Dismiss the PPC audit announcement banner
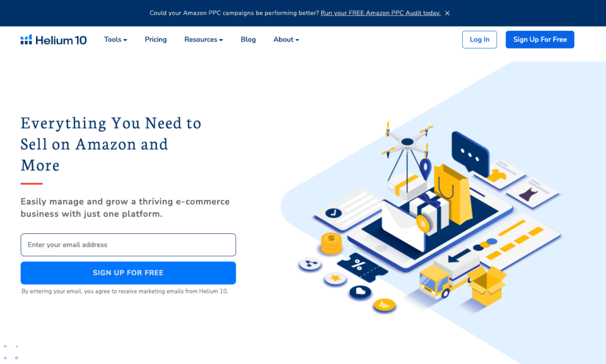This screenshot has height=364, width=606. (x=447, y=13)
